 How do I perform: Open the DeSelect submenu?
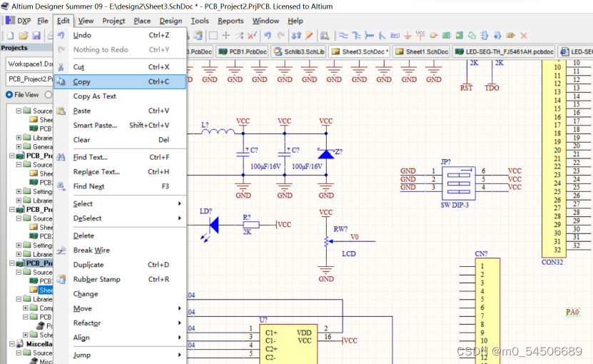pyautogui.click(x=121, y=218)
